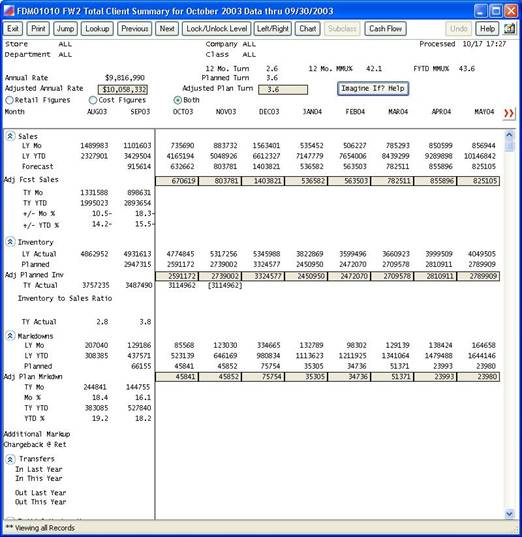Open the Jump function

pyautogui.click(x=65, y=29)
